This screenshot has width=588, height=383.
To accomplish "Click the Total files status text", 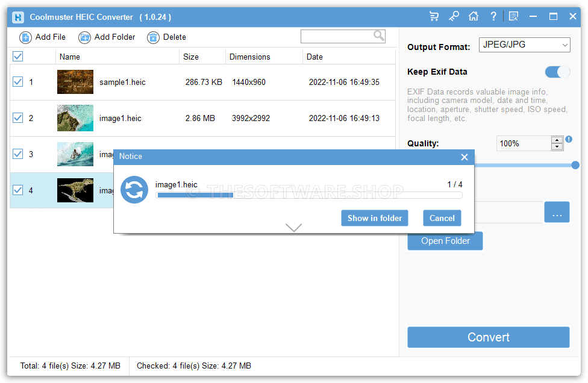I will tap(70, 366).
